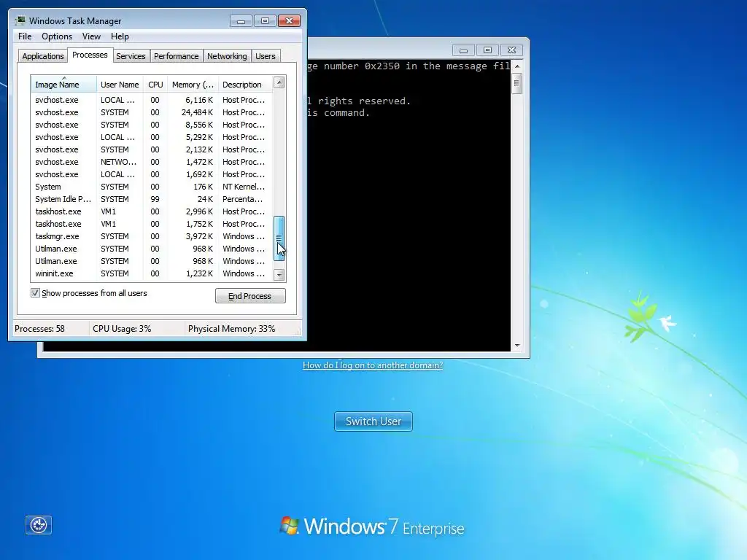Click the command window scrollbar thumb
The height and width of the screenshot is (560, 747).
pos(517,83)
